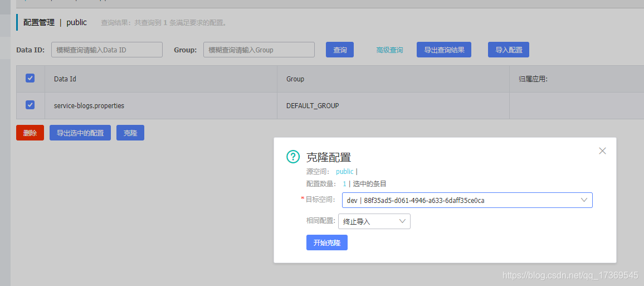Close the clone configuration dialog
Image resolution: width=644 pixels, height=286 pixels.
coord(603,151)
